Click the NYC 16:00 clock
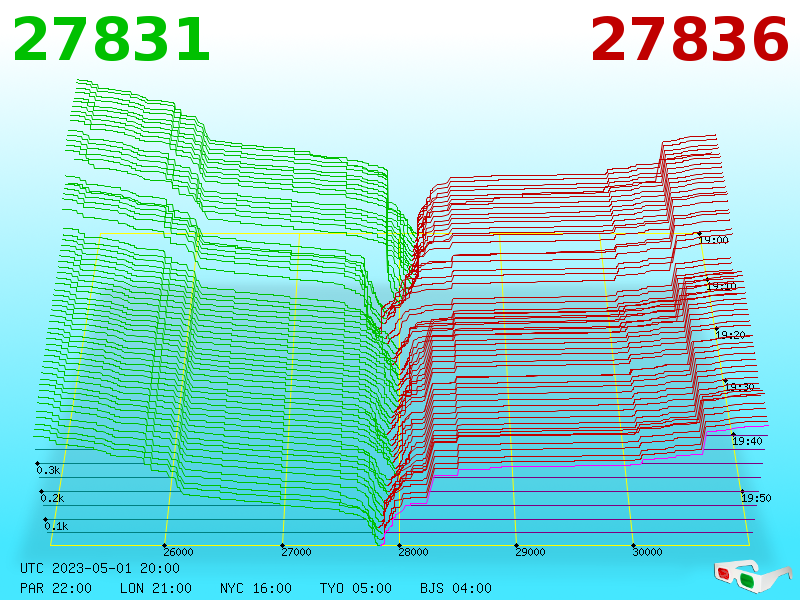The image size is (800, 600). pyautogui.click(x=256, y=588)
